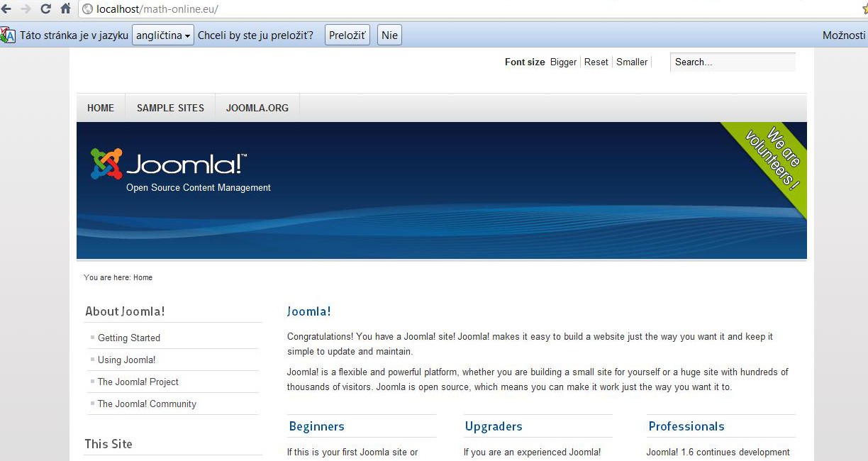Screen dimensions: 868x461
Task: Decline translation with Nie button
Action: (x=389, y=35)
